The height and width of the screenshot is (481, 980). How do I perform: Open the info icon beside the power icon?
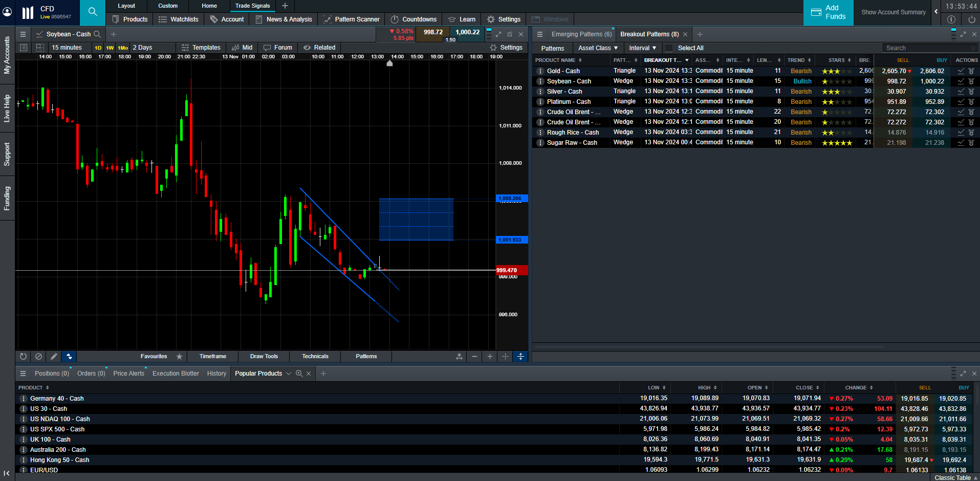[951, 19]
